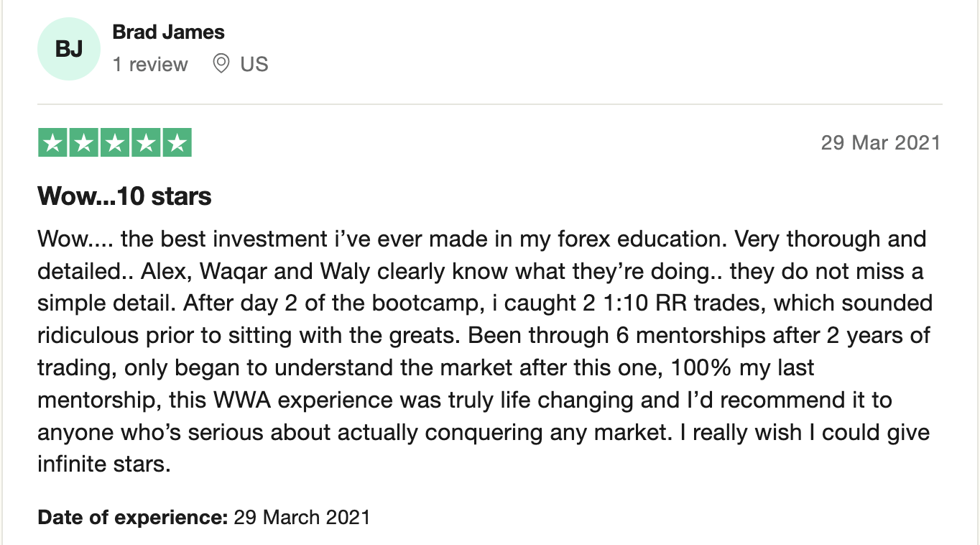
Task: Click the fourth green rating star
Action: [x=146, y=142]
